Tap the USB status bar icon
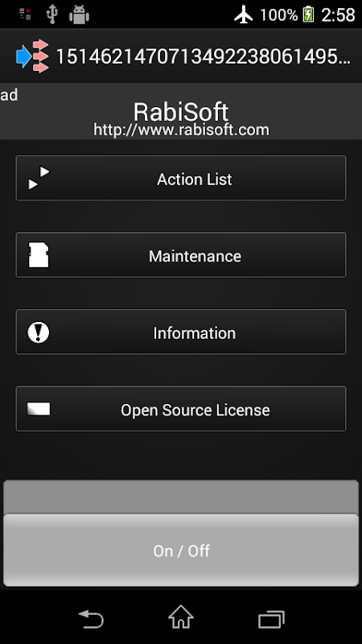Viewport: 362px width, 644px height. coord(51,14)
